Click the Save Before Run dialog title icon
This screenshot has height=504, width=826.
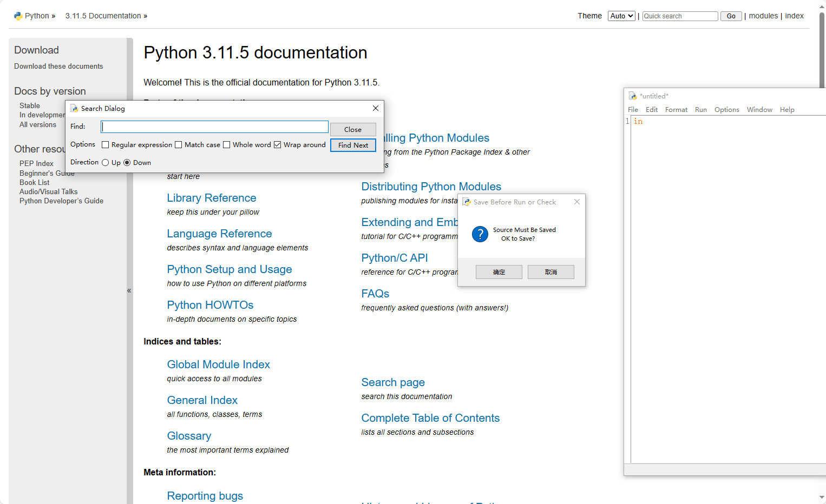467,202
